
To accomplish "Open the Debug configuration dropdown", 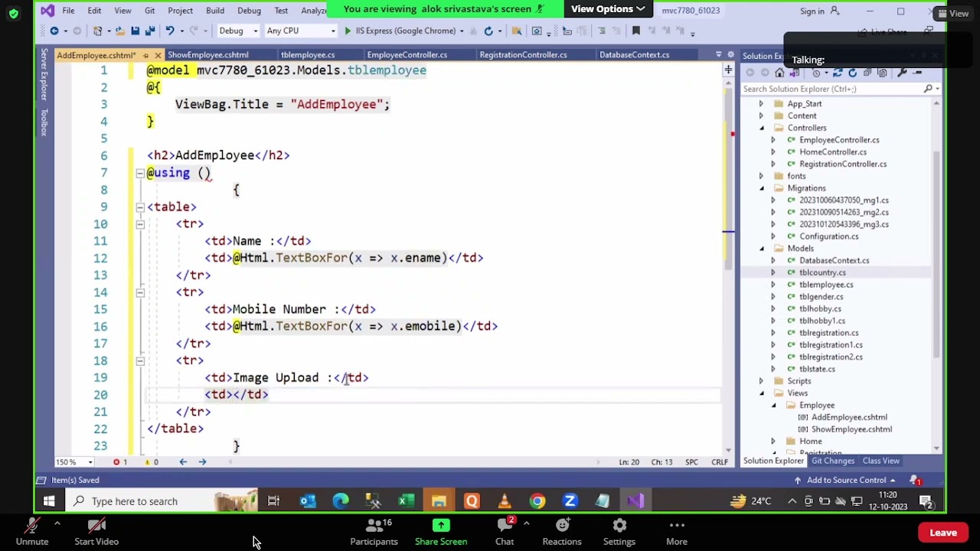I will pyautogui.click(x=238, y=31).
